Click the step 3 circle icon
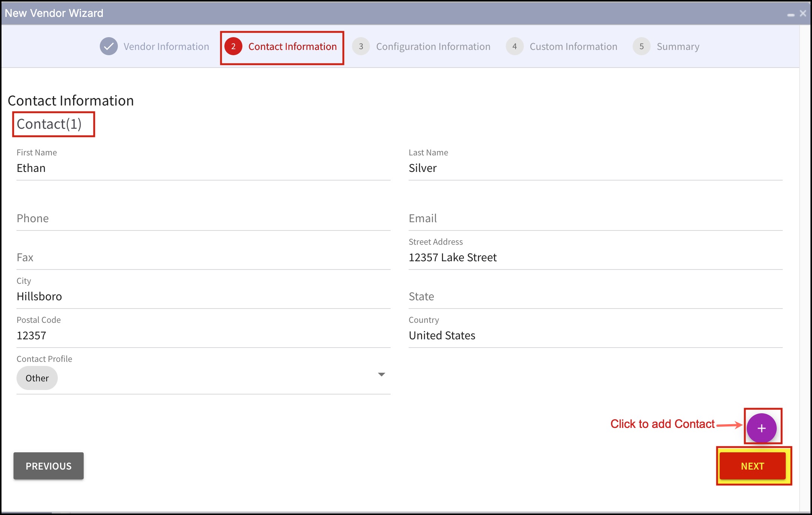Screen dimensions: 812x515 [x=361, y=47]
